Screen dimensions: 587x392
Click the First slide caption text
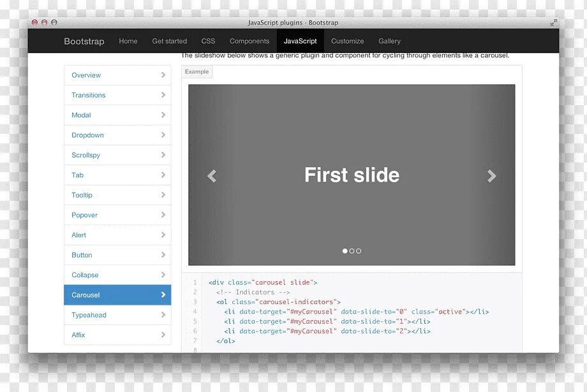pos(352,175)
